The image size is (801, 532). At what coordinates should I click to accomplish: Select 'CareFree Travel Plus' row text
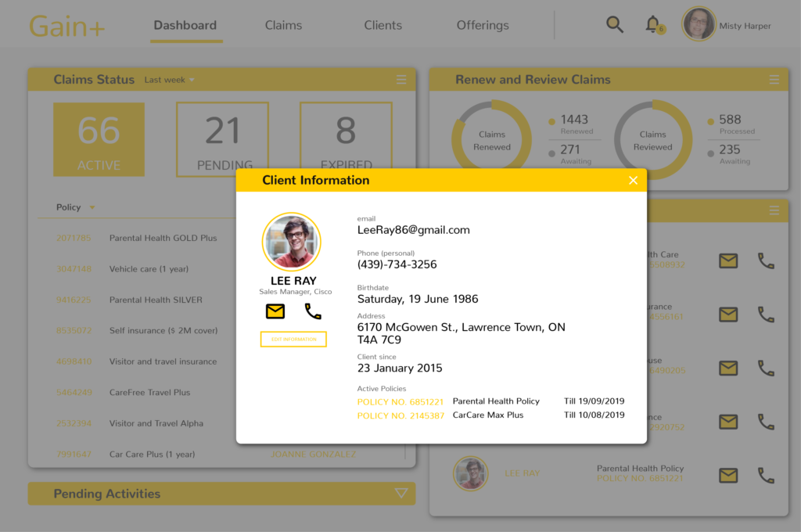tap(149, 393)
